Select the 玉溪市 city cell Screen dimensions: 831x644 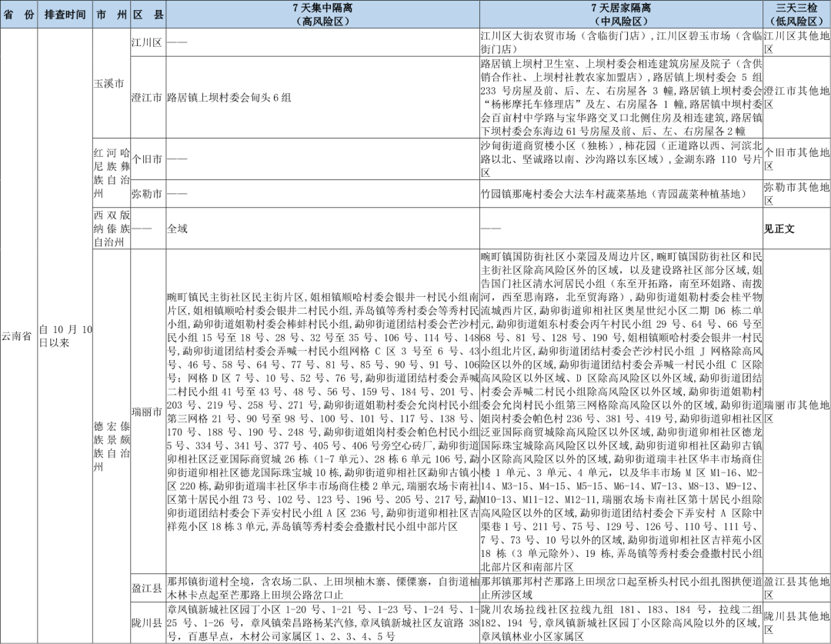[x=112, y=84]
